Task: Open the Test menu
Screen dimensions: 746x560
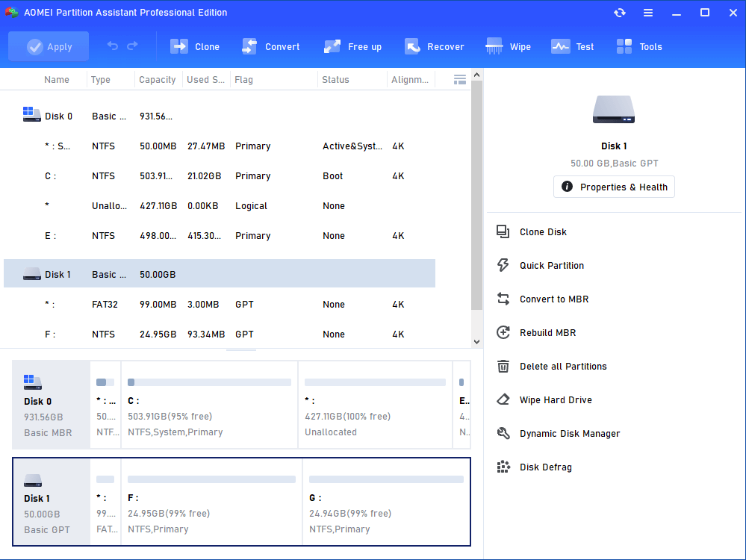Action: (572, 46)
